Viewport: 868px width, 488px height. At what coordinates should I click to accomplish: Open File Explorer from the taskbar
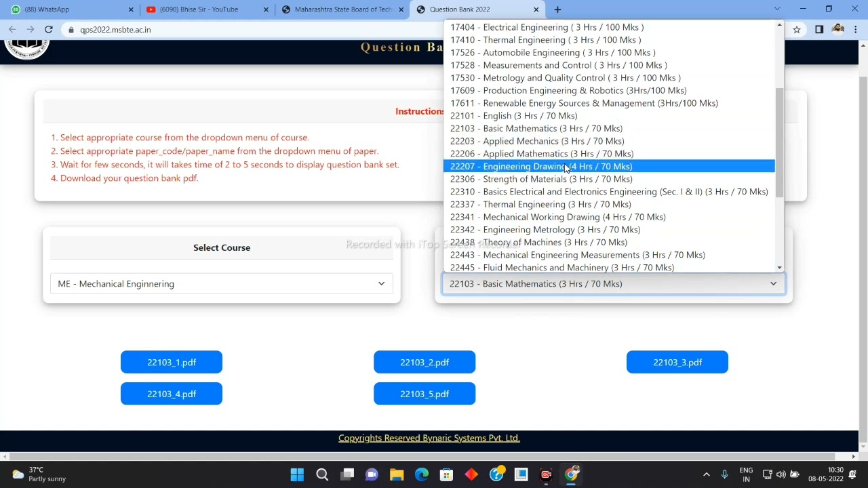point(397,474)
